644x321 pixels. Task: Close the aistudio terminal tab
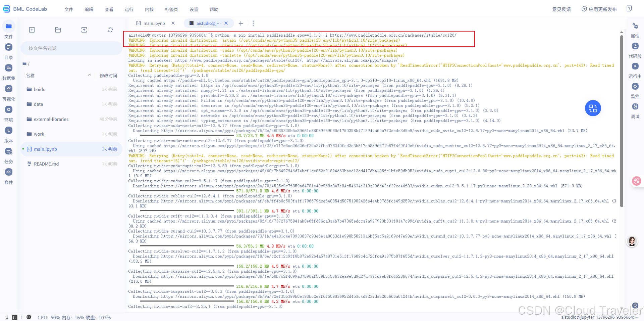coord(226,23)
